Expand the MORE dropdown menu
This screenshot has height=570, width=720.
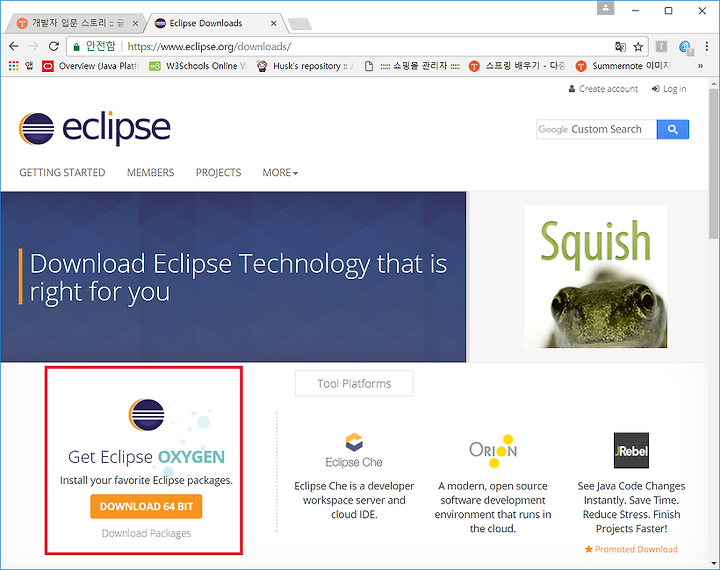coord(280,172)
